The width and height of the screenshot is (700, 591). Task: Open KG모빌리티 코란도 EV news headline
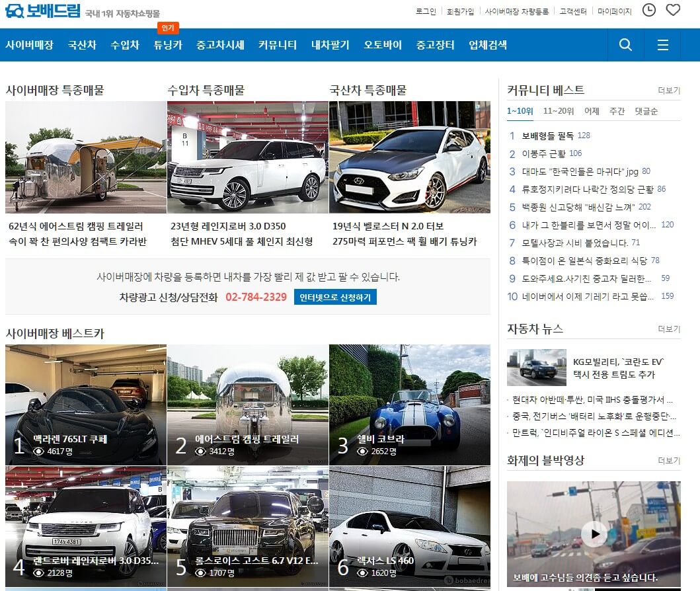pyautogui.click(x=619, y=368)
